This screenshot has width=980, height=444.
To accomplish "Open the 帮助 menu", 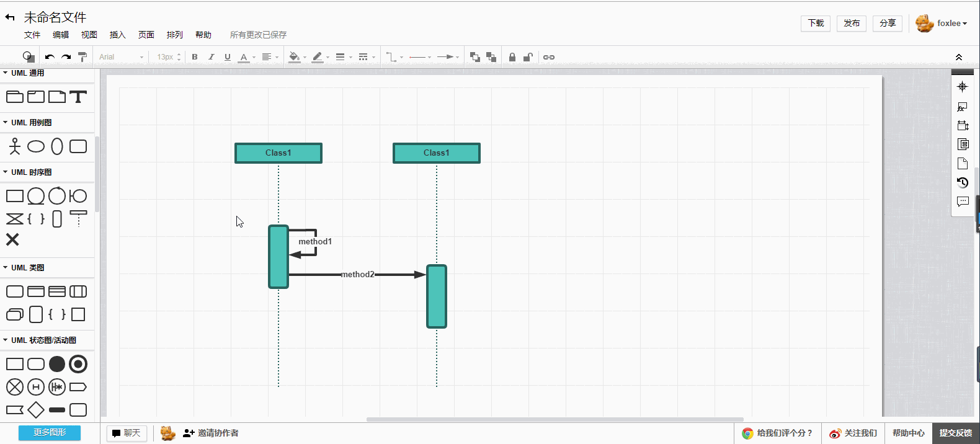I will tap(203, 35).
